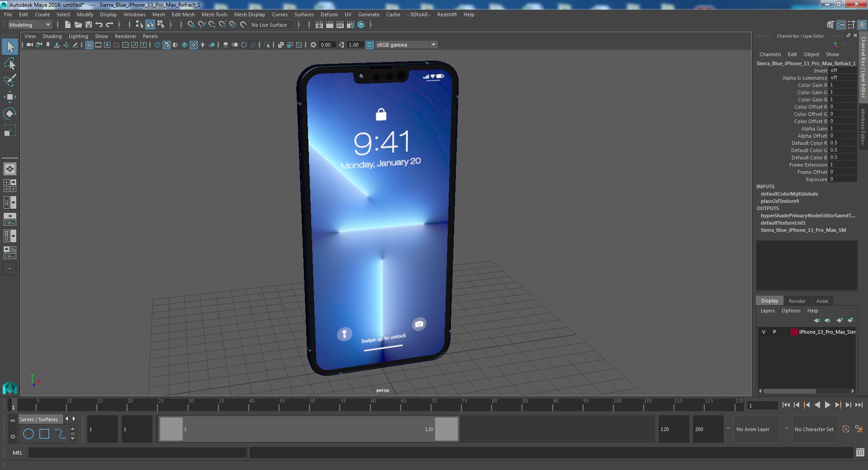
Task: Toggle the film gate overlay
Action: pyautogui.click(x=98, y=45)
